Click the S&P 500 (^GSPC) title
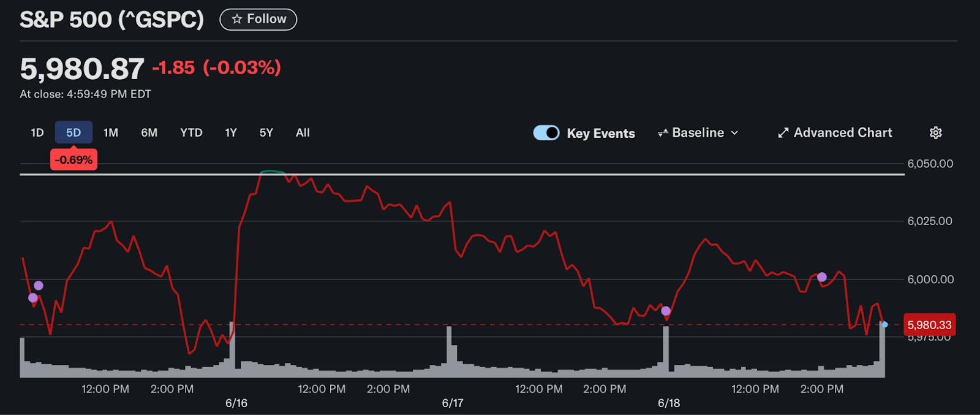 coord(111,20)
